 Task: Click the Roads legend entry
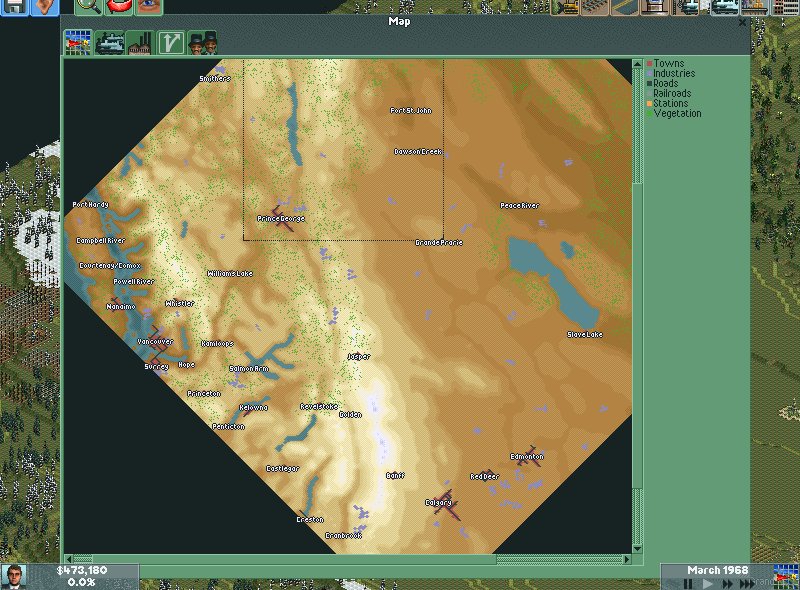tap(663, 83)
